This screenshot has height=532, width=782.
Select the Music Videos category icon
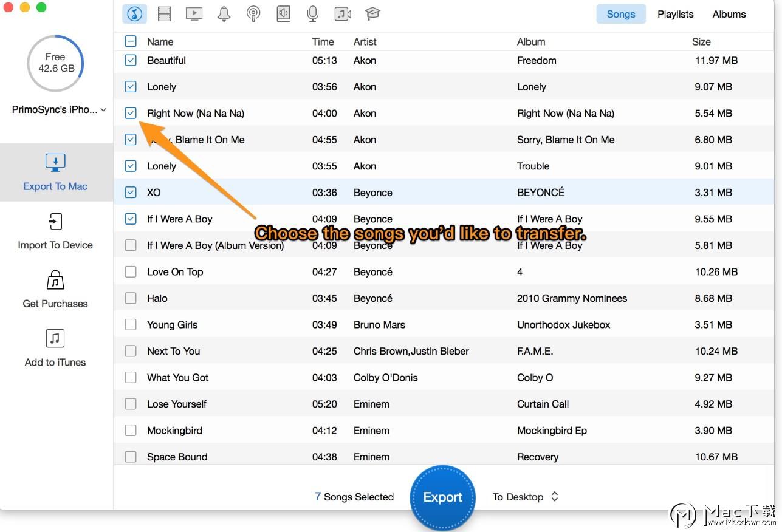click(343, 13)
